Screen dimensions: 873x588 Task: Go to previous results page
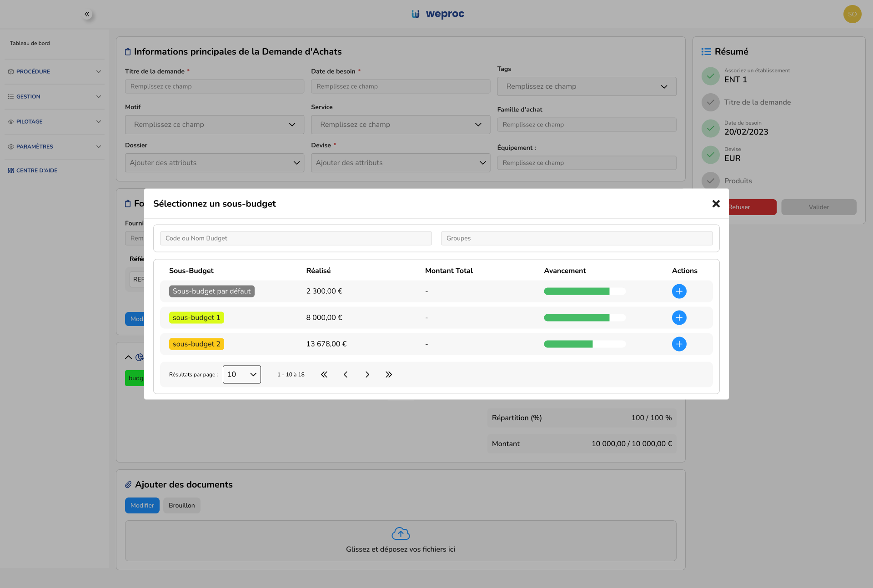(x=346, y=374)
